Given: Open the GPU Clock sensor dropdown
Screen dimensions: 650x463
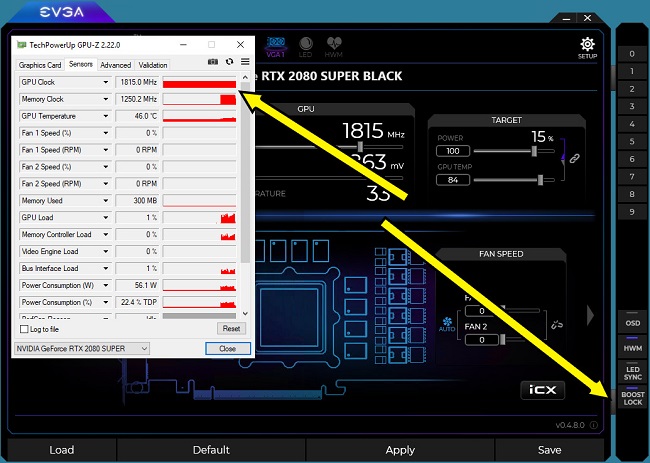Looking at the screenshot, I should tap(106, 82).
